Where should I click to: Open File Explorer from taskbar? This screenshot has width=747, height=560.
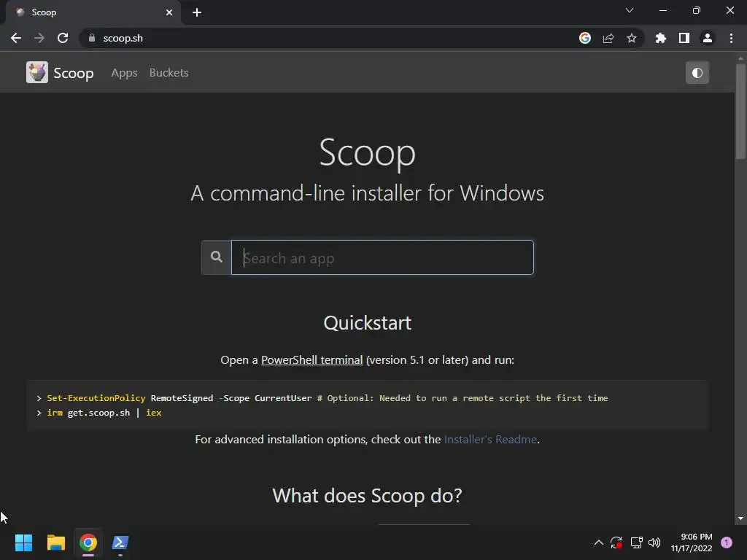[x=55, y=542]
